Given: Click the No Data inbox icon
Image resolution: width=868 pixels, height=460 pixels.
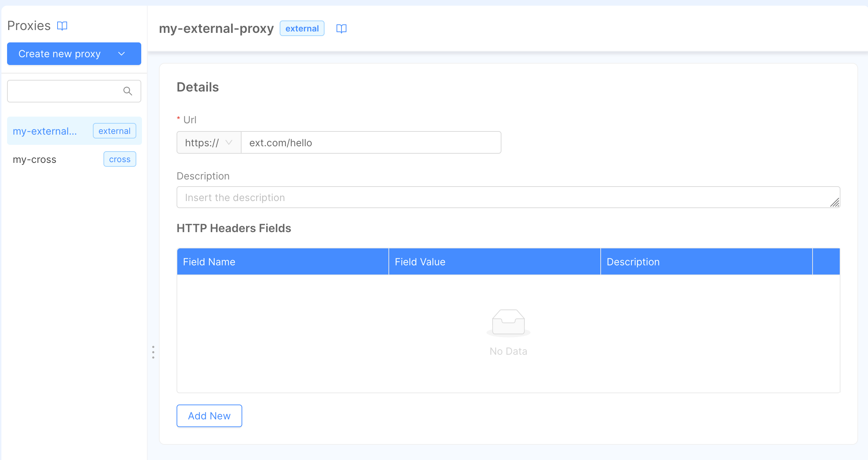Looking at the screenshot, I should [x=508, y=322].
